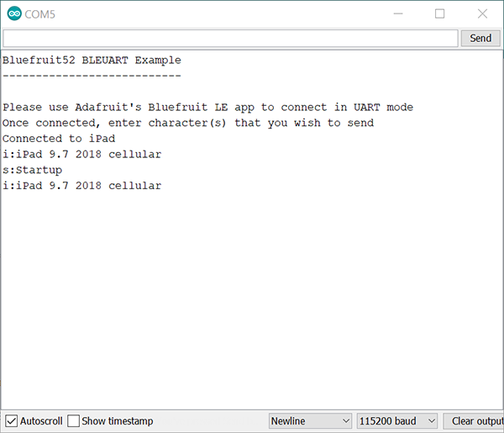Toggle the Autoscroll checkbox

point(11,420)
